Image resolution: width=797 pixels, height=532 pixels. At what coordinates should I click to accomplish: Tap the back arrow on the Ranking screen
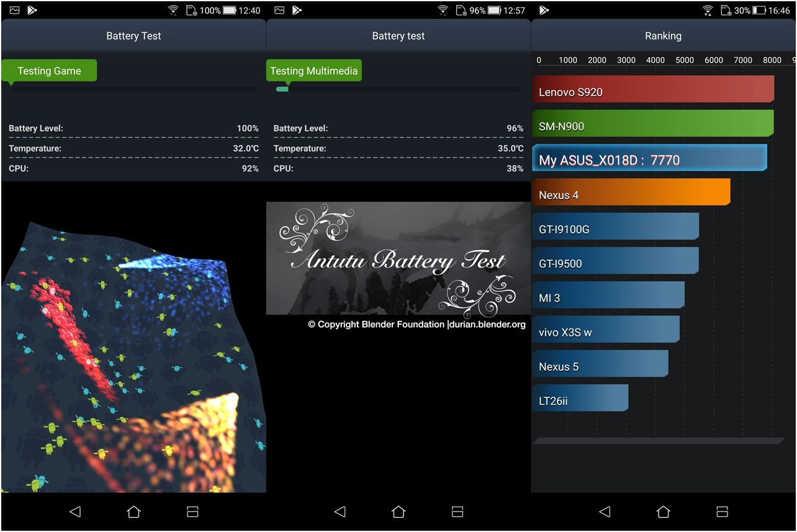click(x=605, y=512)
